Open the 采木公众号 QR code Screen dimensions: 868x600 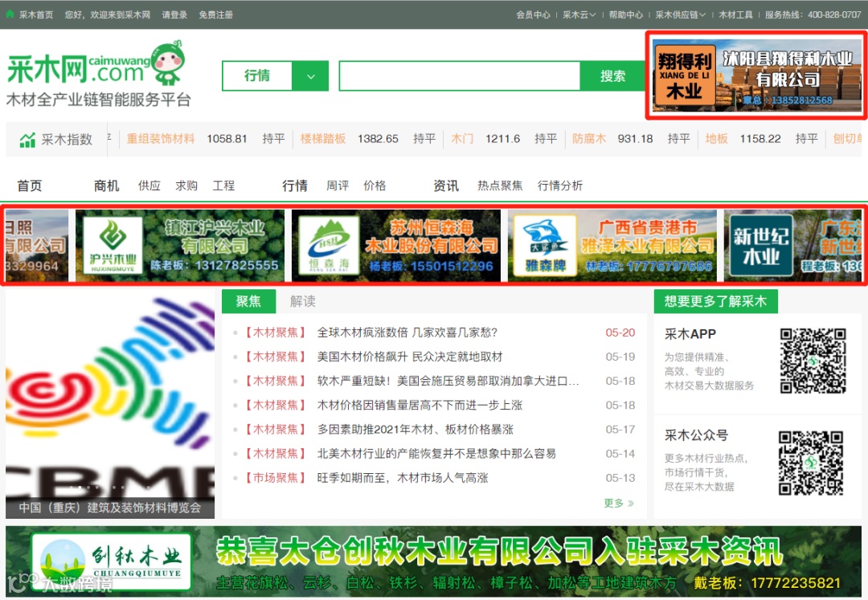coord(811,463)
